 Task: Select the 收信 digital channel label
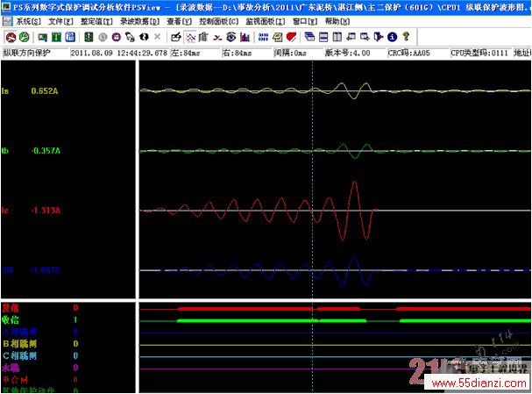click(x=11, y=320)
